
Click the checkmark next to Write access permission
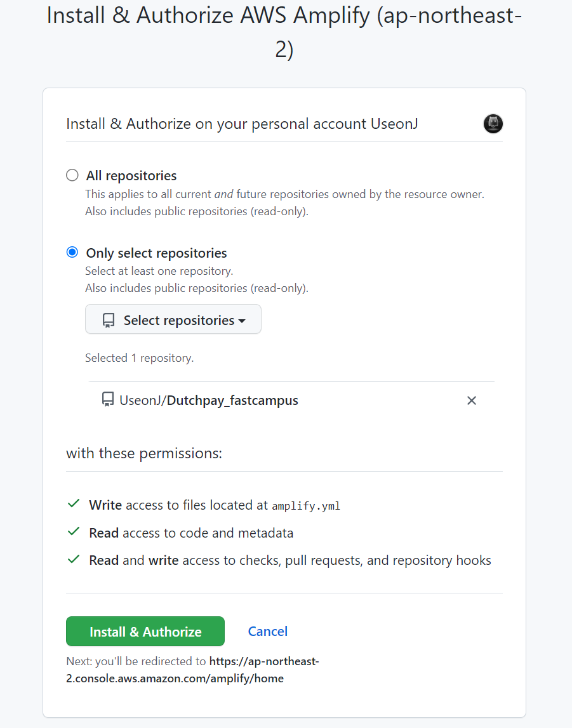pos(74,504)
